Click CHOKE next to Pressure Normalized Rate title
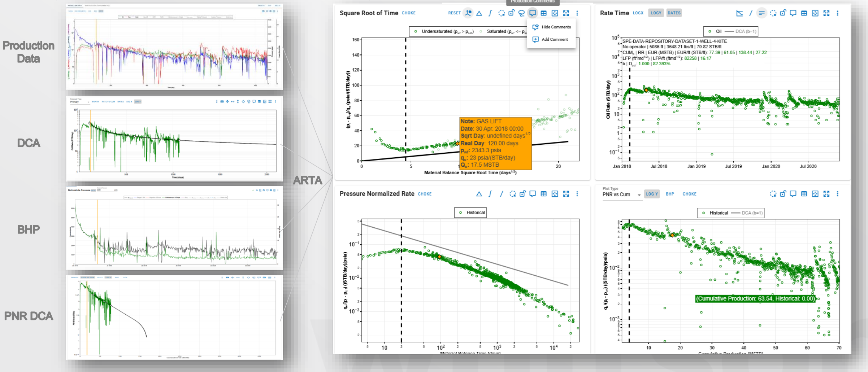This screenshot has width=868, height=372. 425,194
